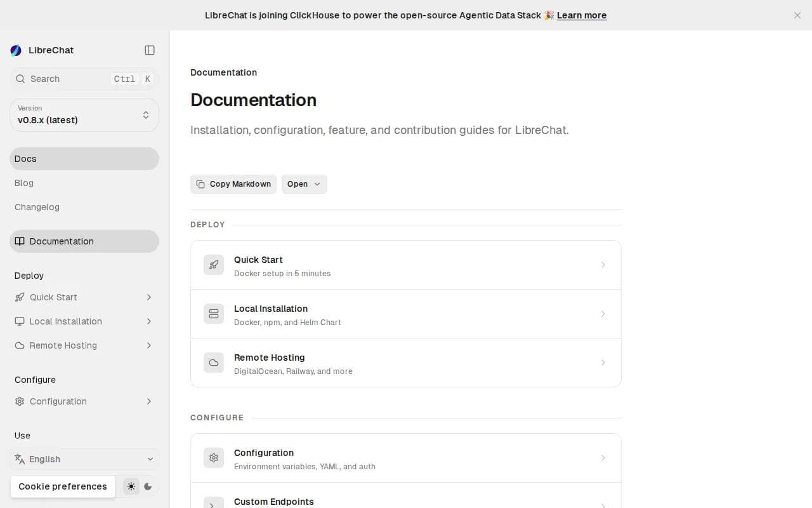
Task: Expand Remote Hosting chevron in sidebar
Action: click(149, 345)
